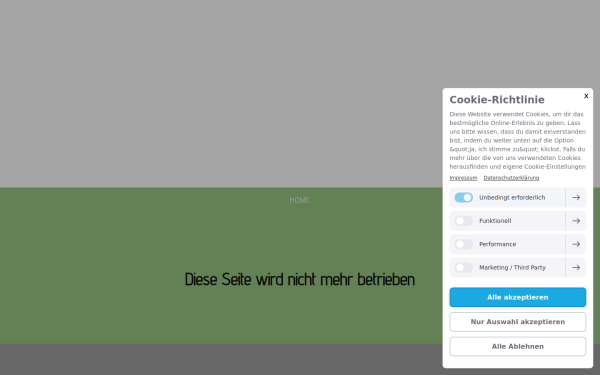
Task: Expand Funktionell details arrow
Action: [576, 221]
